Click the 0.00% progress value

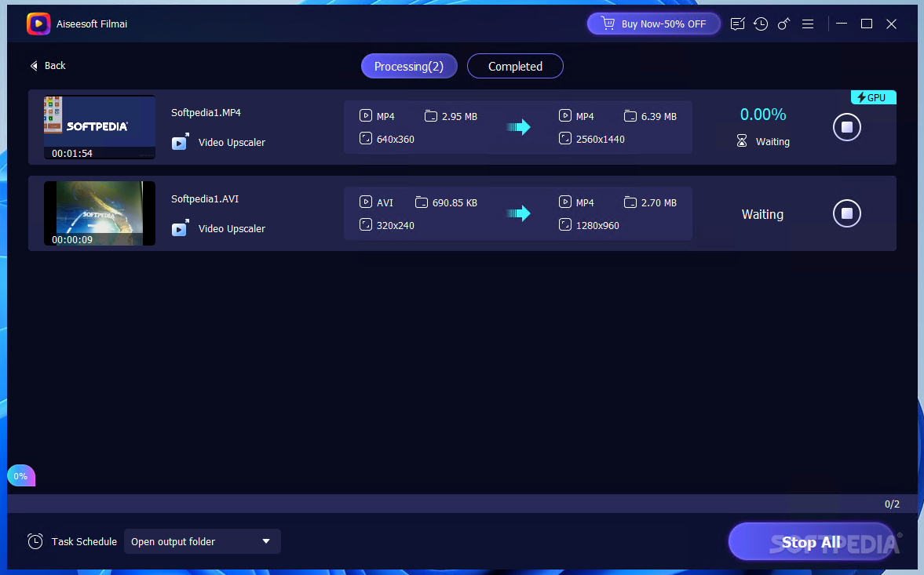[762, 115]
